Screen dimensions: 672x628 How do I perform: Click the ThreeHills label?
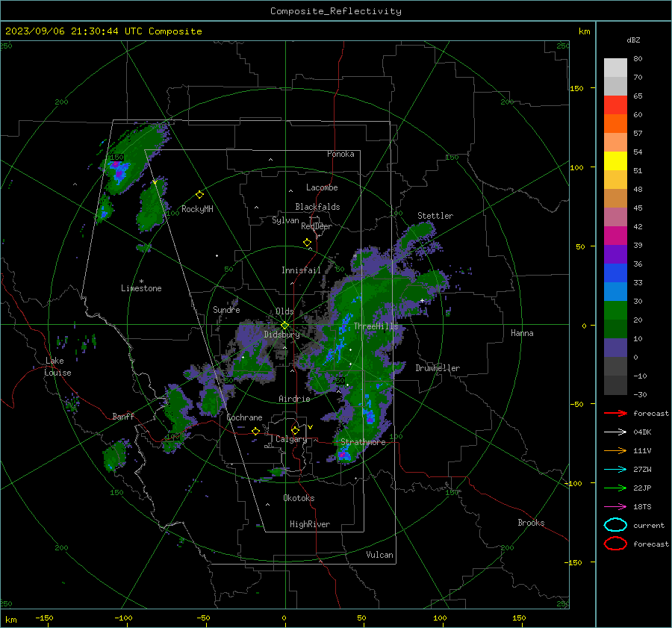pos(376,326)
